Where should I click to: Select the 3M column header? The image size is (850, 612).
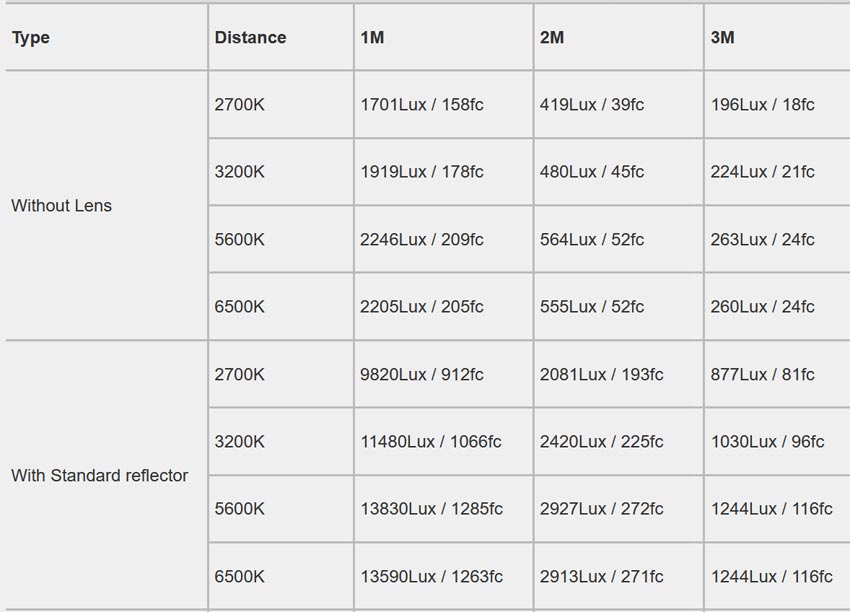723,37
